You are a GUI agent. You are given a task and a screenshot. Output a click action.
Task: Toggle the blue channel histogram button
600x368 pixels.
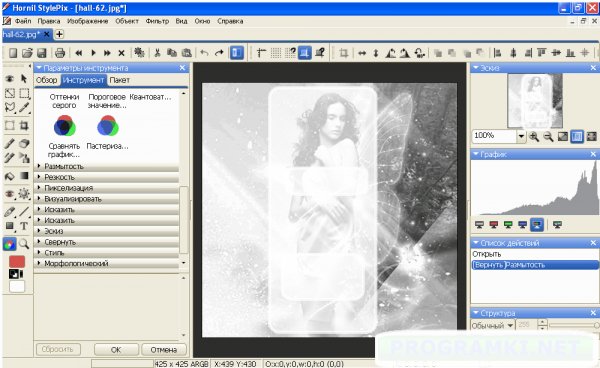point(522,225)
